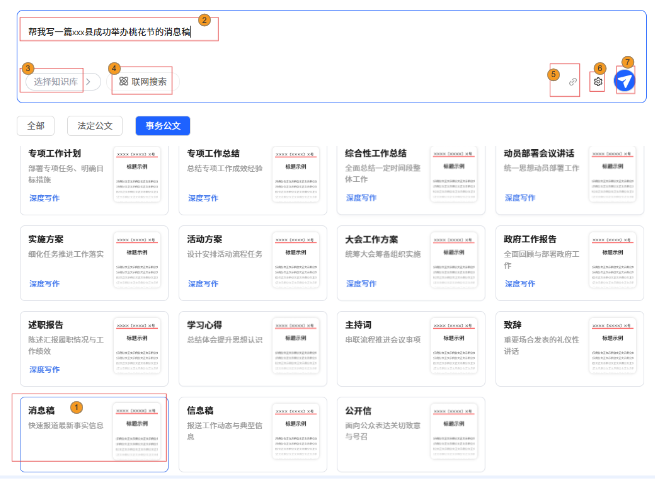Viewport: 655px width, 485px height.
Task: Click 深度写作 link under 专项工作计划
Action: point(44,198)
